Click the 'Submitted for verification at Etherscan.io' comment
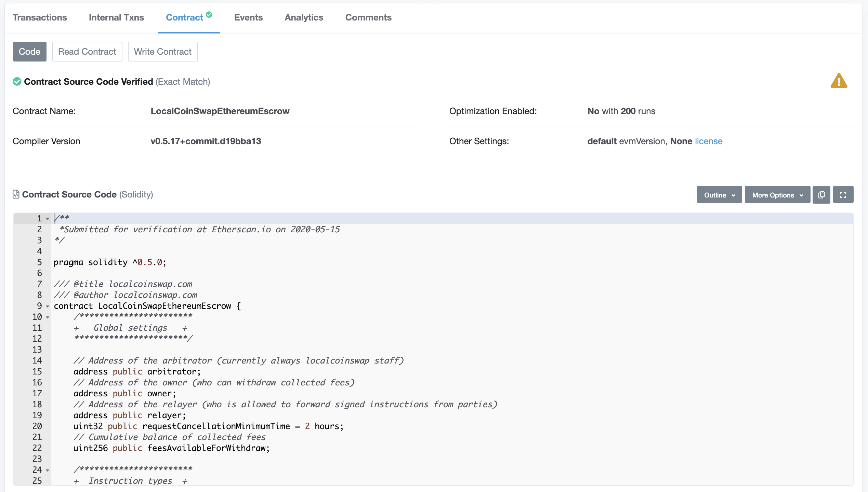This screenshot has height=492, width=868. coord(200,230)
